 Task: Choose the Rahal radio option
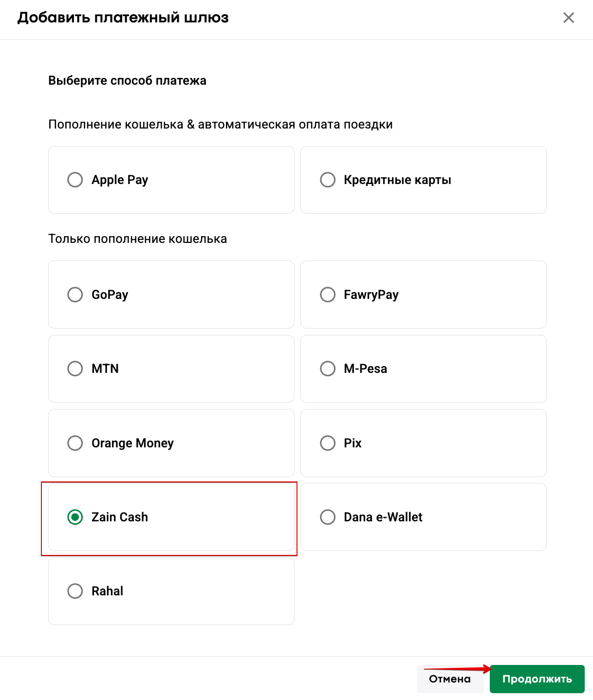75,591
